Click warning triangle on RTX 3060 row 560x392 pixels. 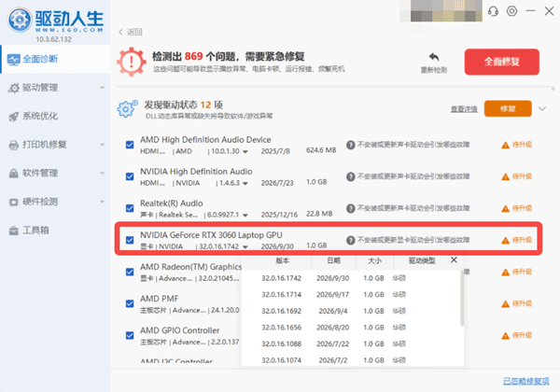coord(505,240)
